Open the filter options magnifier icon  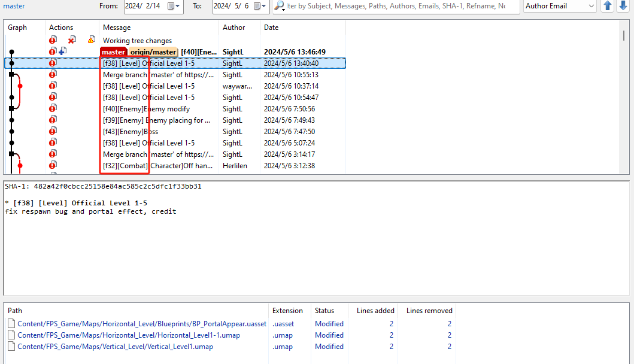280,6
